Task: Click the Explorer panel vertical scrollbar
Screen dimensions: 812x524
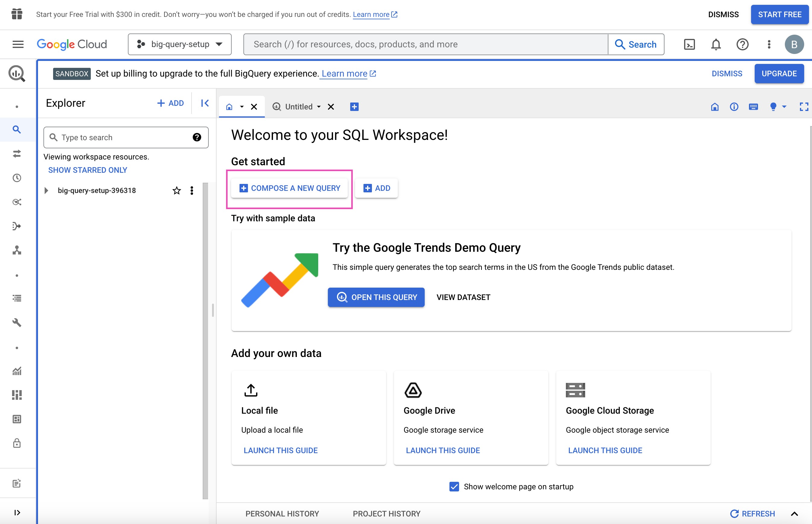Action: pyautogui.click(x=205, y=340)
